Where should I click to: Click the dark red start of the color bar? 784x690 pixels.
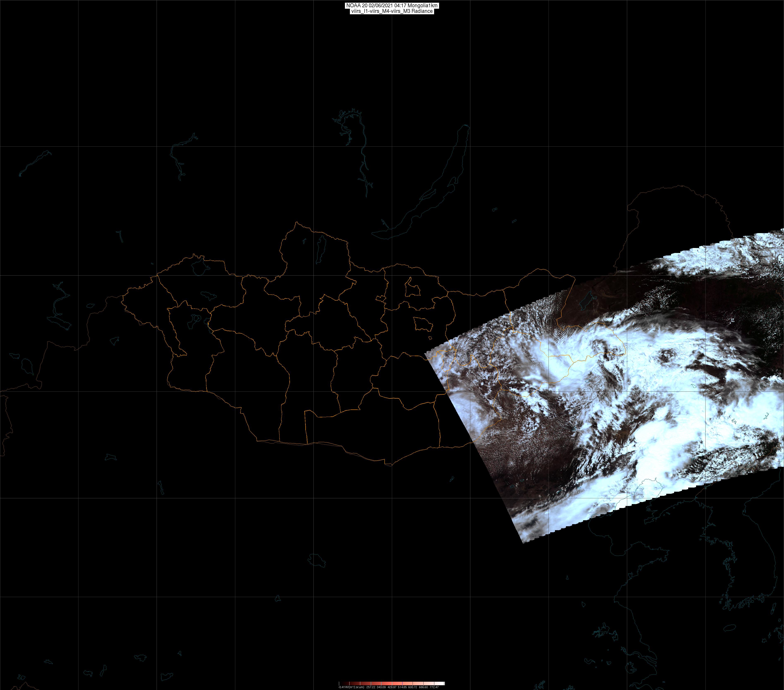coord(344,683)
